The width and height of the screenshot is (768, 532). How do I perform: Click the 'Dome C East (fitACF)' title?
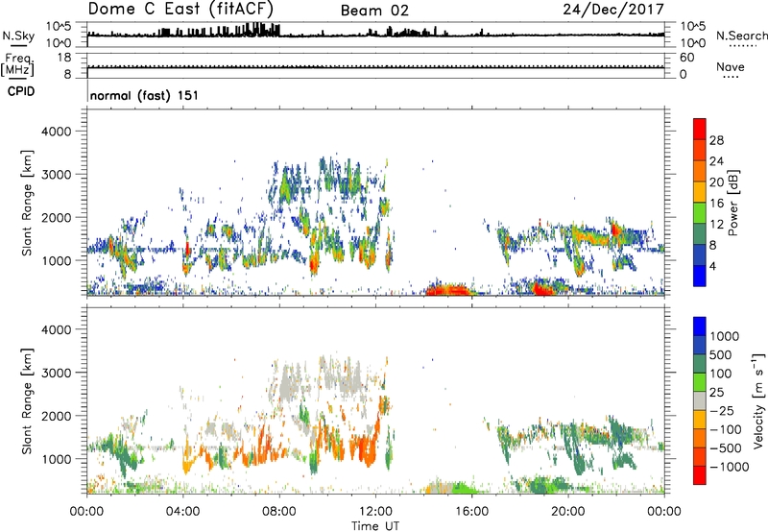click(x=180, y=9)
